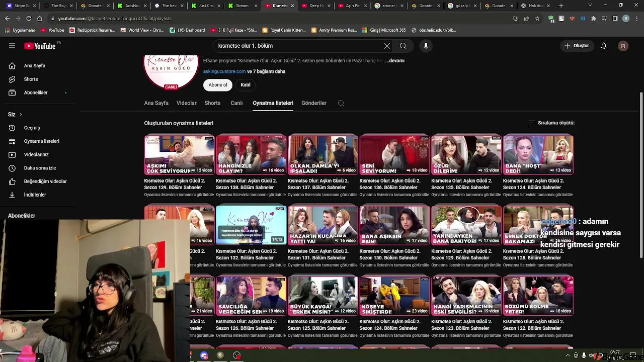Screen dimensions: 644x362
Task: Open Sıralama ölçütü sort dropdown
Action: [x=551, y=123]
